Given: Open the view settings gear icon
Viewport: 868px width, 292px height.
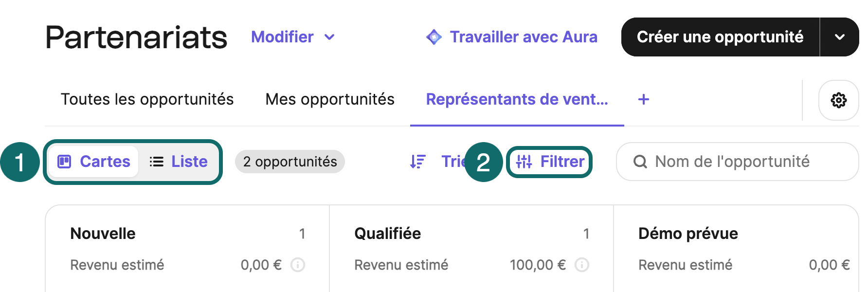Looking at the screenshot, I should point(838,100).
